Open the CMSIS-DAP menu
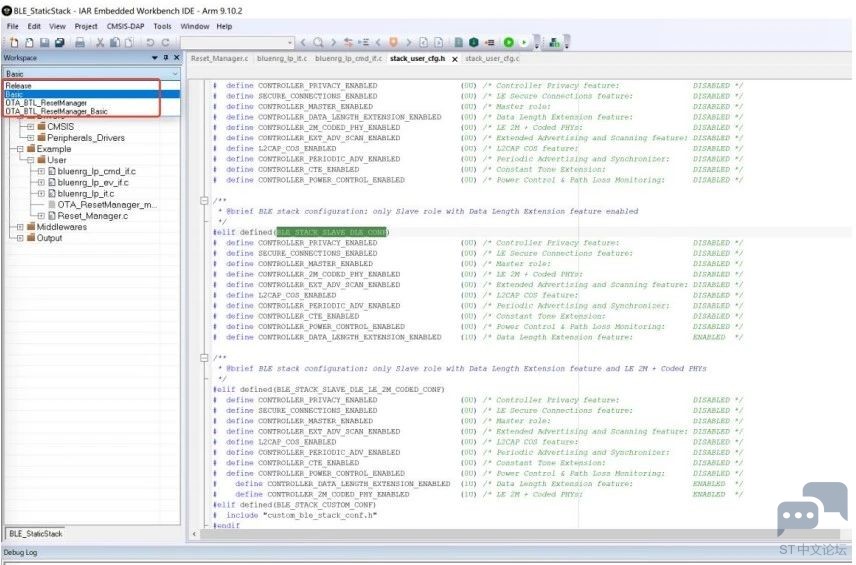 [x=125, y=26]
